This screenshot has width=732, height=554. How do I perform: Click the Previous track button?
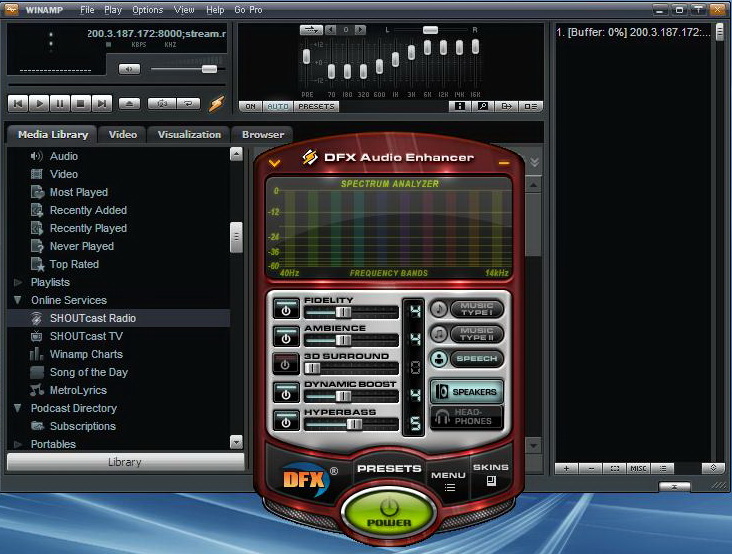coord(18,103)
